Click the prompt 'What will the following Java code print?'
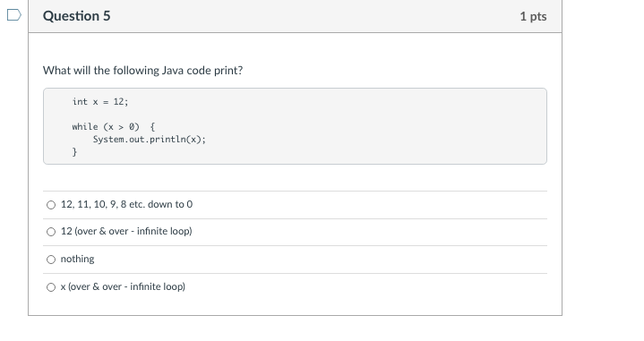This screenshot has height=341, width=644. tap(143, 71)
